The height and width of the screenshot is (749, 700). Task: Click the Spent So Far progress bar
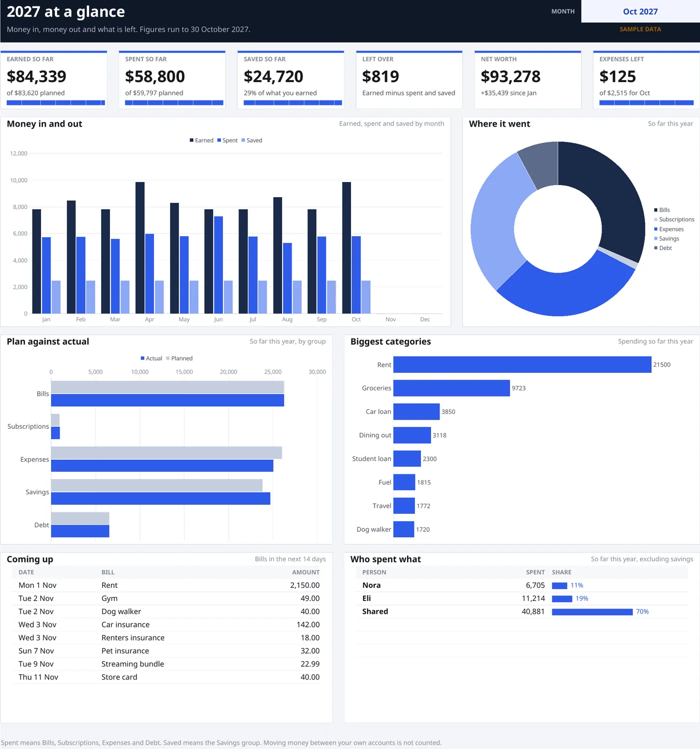(174, 103)
